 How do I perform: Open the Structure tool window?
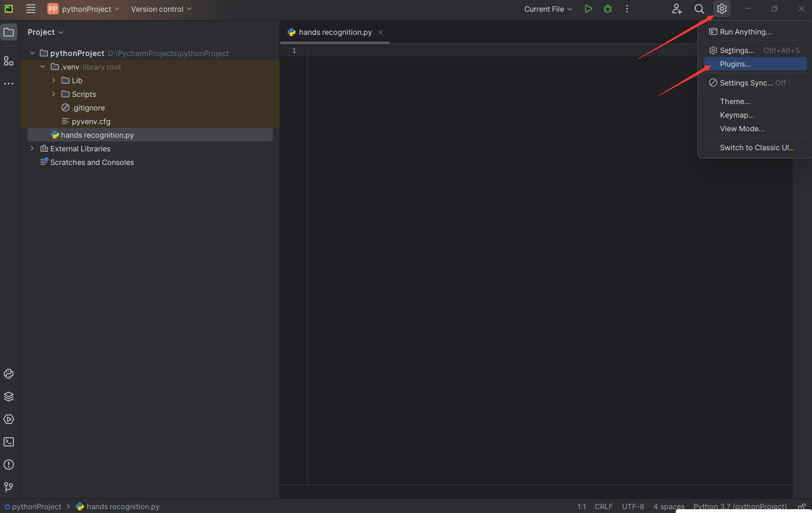click(x=9, y=61)
